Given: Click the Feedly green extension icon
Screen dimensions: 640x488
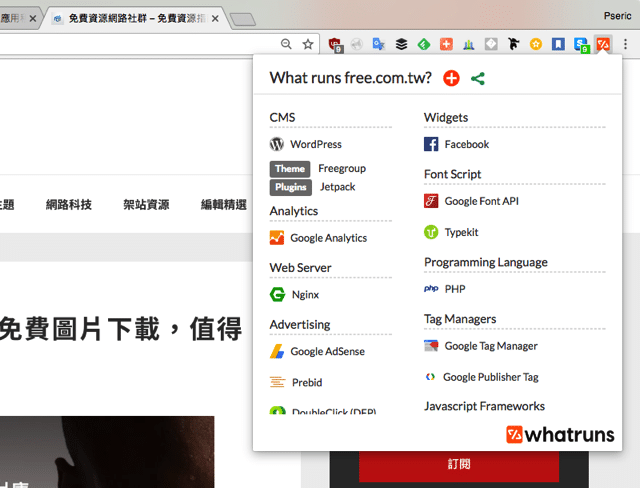Looking at the screenshot, I should (423, 44).
